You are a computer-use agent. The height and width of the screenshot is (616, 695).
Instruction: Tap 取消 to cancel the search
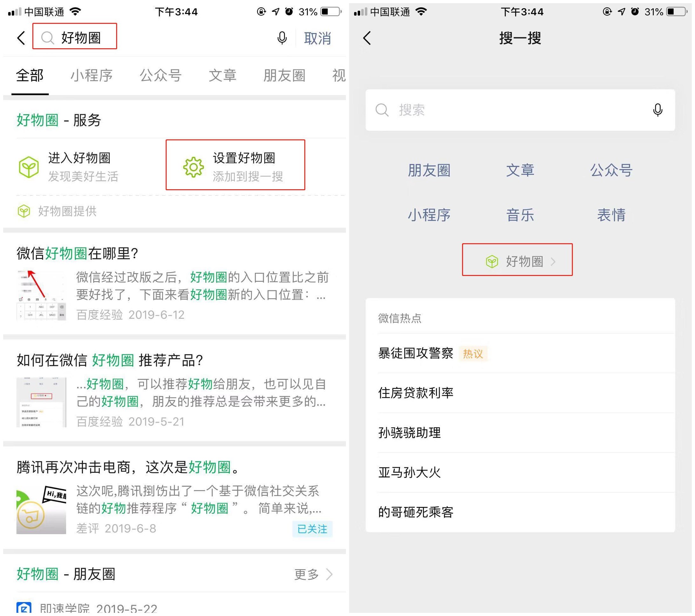point(318,38)
